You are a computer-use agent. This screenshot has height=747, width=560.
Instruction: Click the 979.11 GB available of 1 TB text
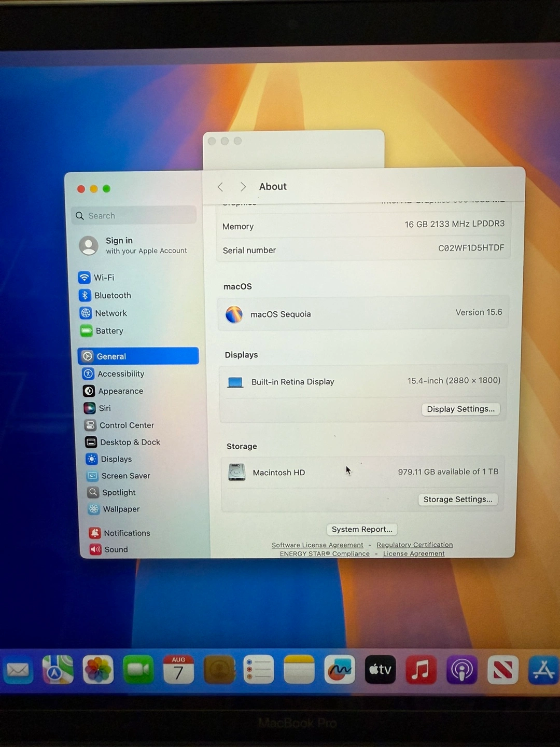click(x=448, y=472)
